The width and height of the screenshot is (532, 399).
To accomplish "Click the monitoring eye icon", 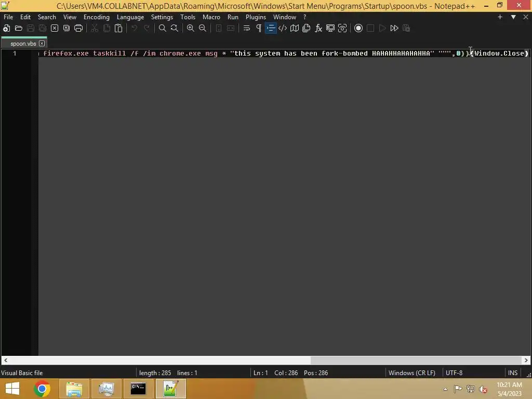I will pos(342,28).
